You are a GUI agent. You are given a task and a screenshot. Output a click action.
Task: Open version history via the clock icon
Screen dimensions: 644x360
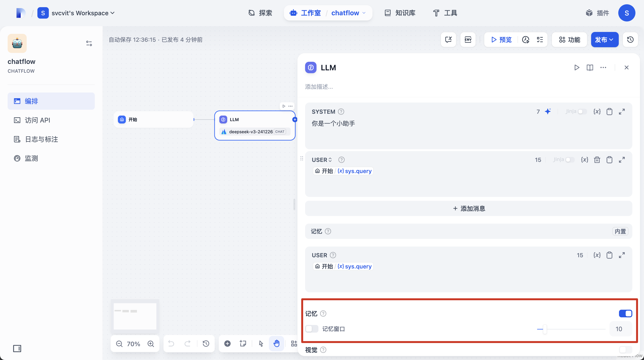630,40
